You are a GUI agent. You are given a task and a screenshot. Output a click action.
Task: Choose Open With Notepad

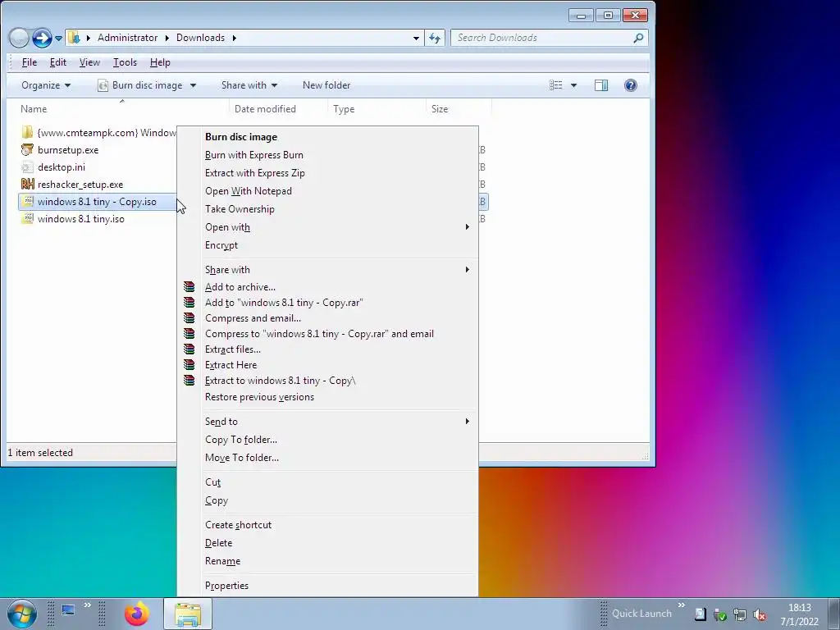(328, 191)
